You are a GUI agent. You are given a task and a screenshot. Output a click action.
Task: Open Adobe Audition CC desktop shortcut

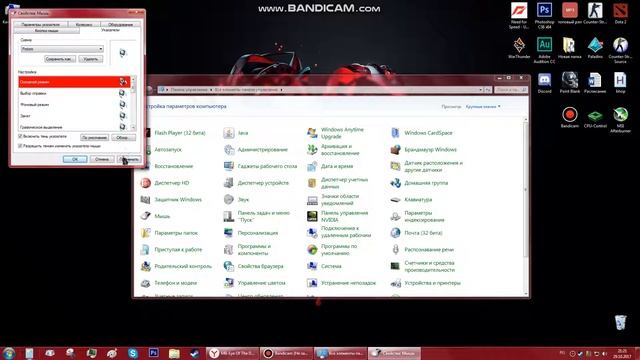pyautogui.click(x=544, y=51)
